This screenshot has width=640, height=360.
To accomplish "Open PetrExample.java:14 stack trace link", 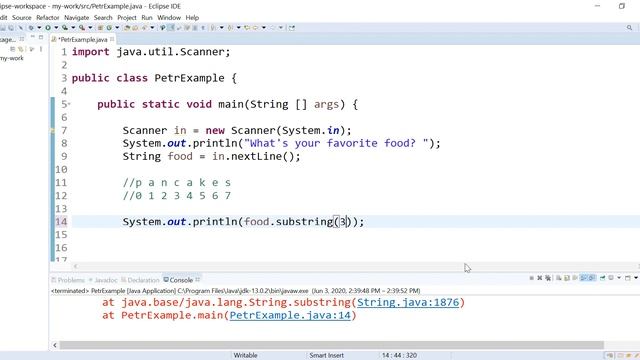I will 290,316.
